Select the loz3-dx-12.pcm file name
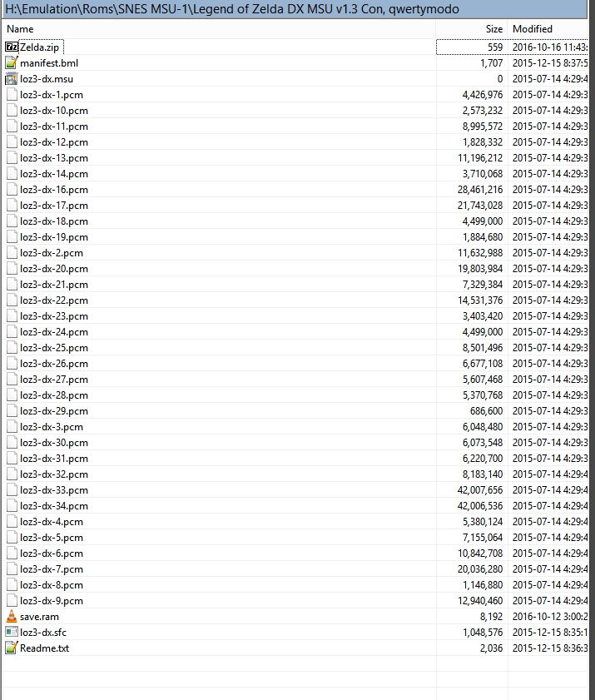Screen dimensions: 595x700 (x=54, y=142)
